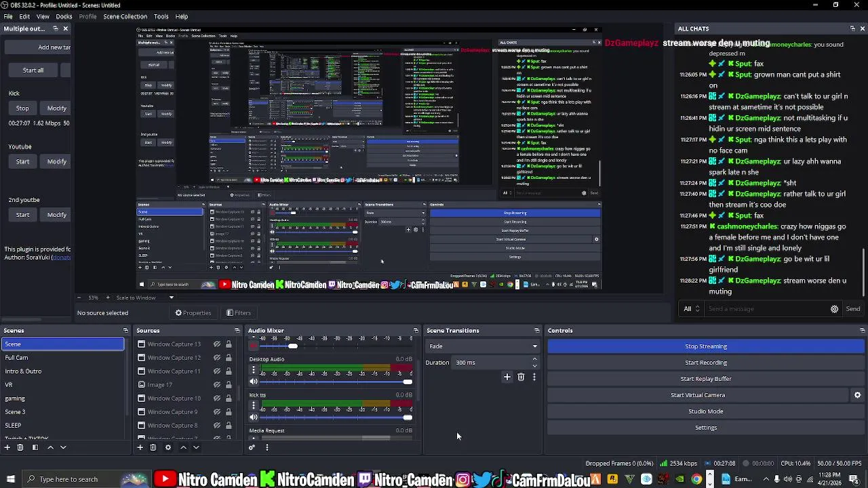Open source properties gear in Sources toolbar
The height and width of the screenshot is (488, 868).
coord(168,447)
